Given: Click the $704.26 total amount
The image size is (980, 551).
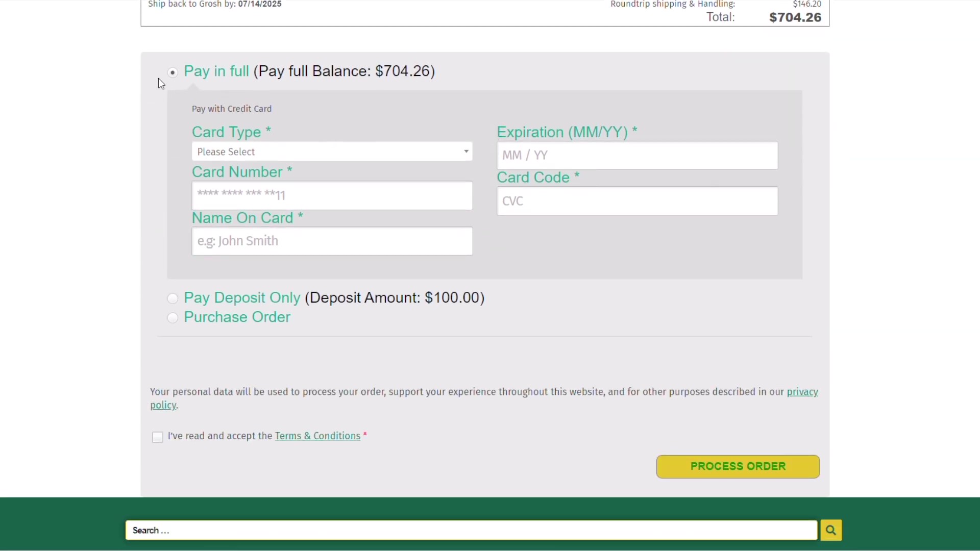Looking at the screenshot, I should click(795, 17).
